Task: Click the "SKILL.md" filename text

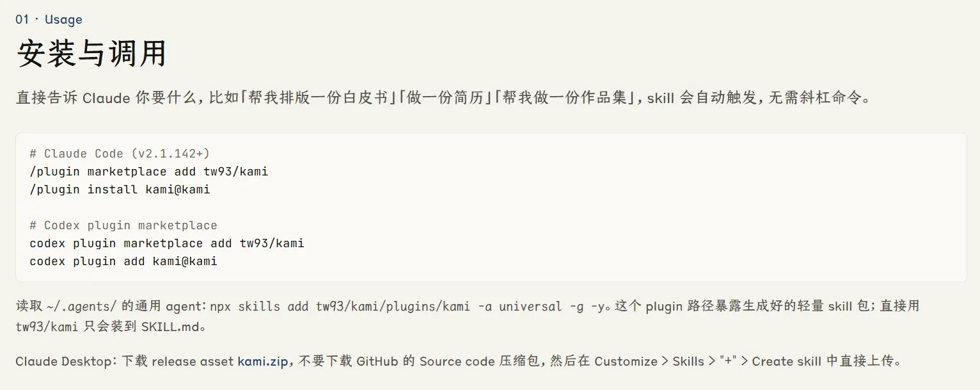Action: [x=170, y=327]
